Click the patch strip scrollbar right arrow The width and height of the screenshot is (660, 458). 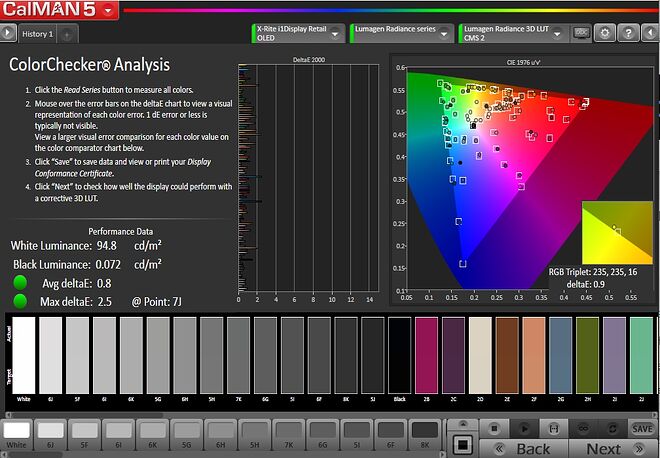tap(442, 454)
